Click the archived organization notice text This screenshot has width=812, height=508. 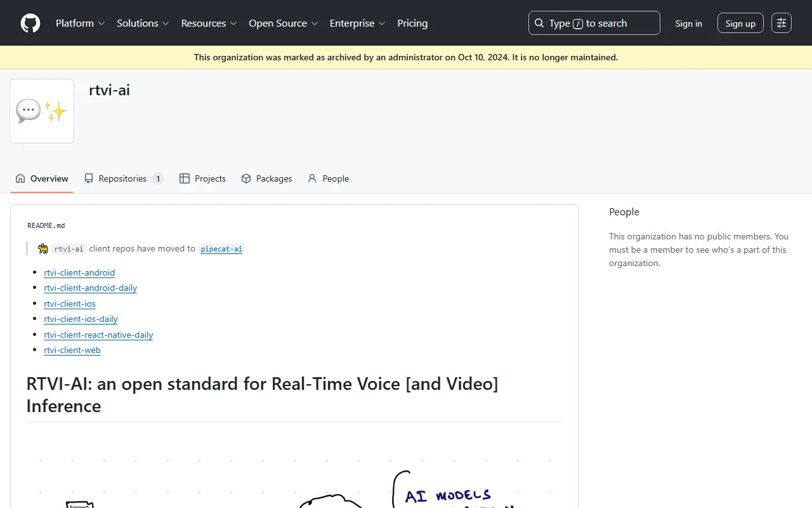click(x=406, y=57)
